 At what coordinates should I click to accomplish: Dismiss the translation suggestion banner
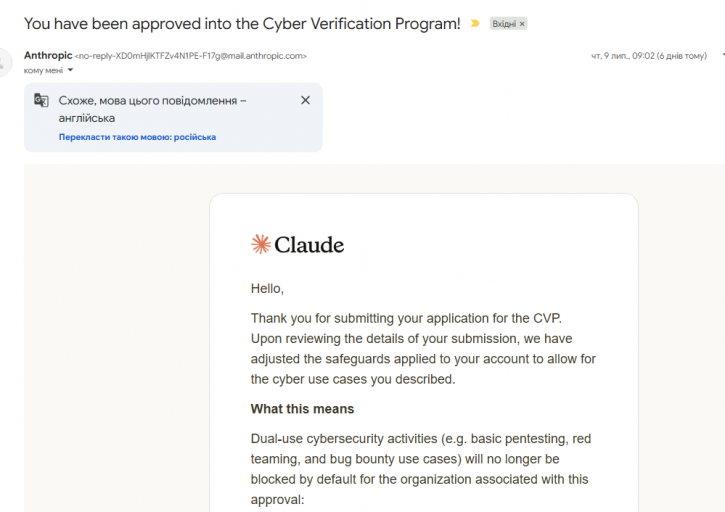click(x=305, y=100)
